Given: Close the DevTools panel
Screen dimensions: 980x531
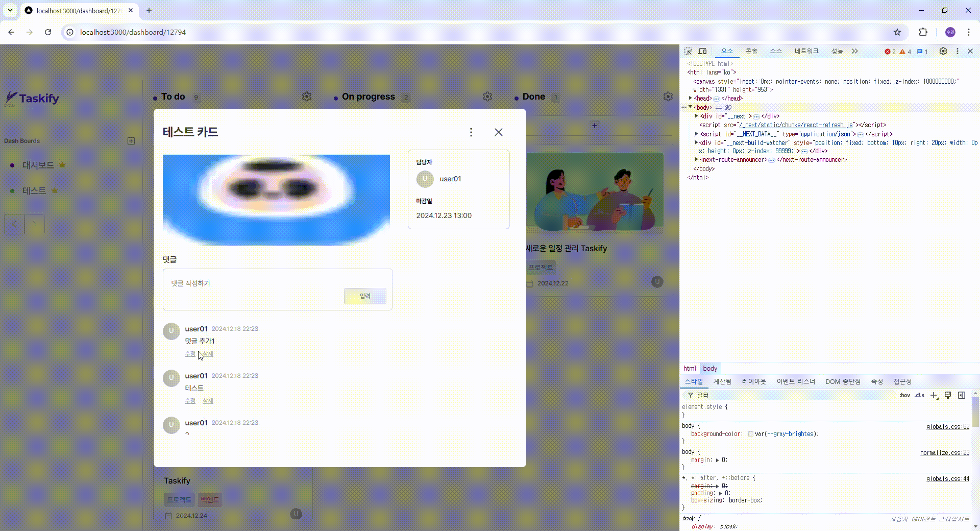Looking at the screenshot, I should pyautogui.click(x=970, y=51).
